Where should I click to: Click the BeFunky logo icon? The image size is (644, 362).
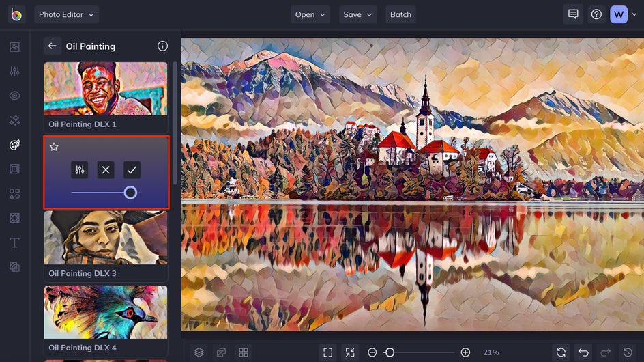[x=16, y=15]
